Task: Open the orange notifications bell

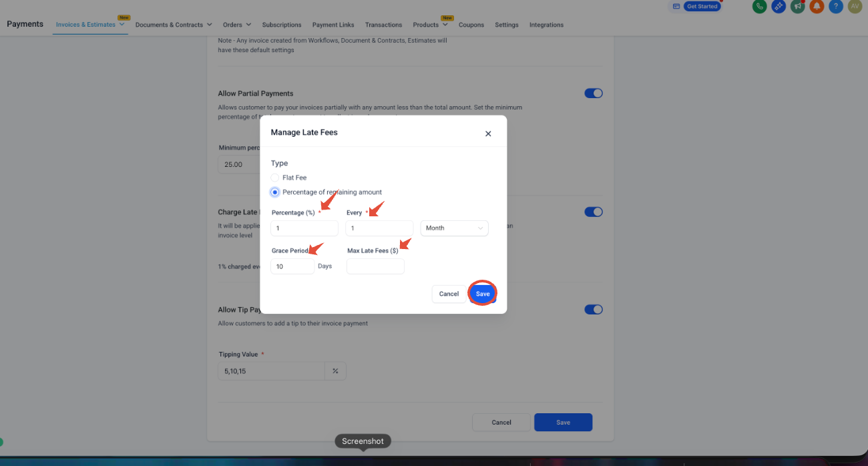Action: pyautogui.click(x=817, y=6)
